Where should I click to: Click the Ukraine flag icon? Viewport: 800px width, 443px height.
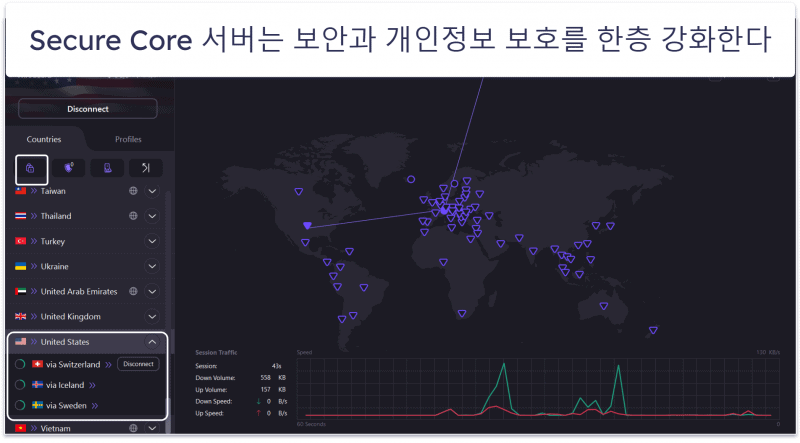pos(20,266)
